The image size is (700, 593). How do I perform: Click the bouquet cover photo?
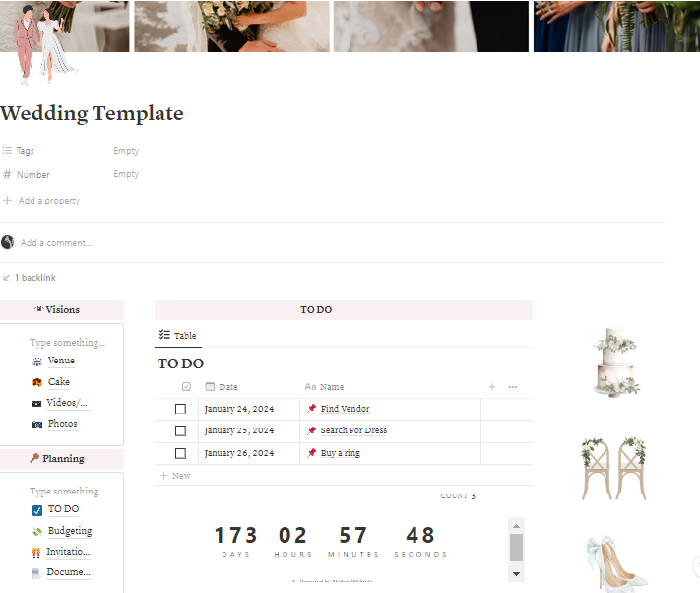231,27
